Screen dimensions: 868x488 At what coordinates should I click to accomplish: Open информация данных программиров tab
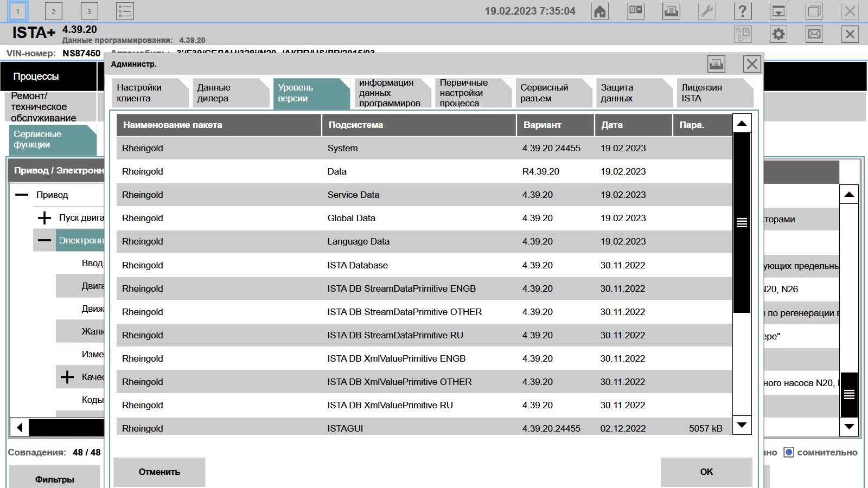393,93
